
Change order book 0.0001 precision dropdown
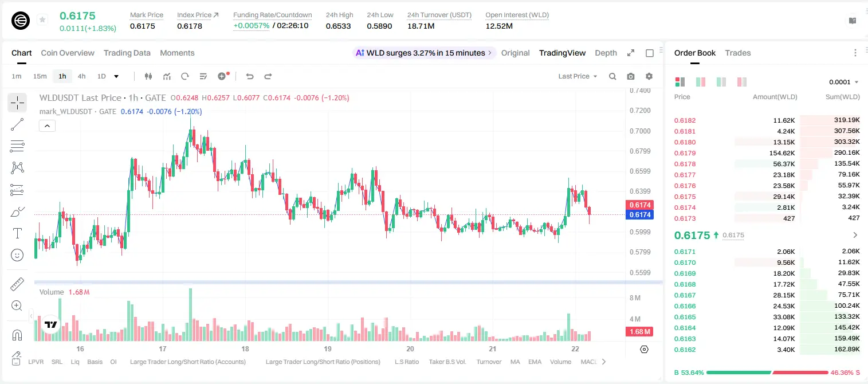[x=844, y=82]
